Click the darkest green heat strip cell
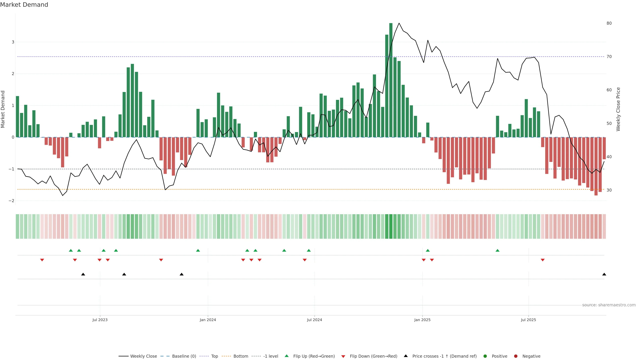644x362 pixels. tap(391, 226)
